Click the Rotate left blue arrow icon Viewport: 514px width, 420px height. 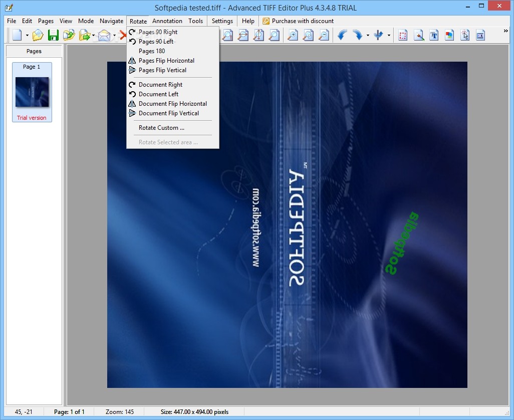coord(342,35)
